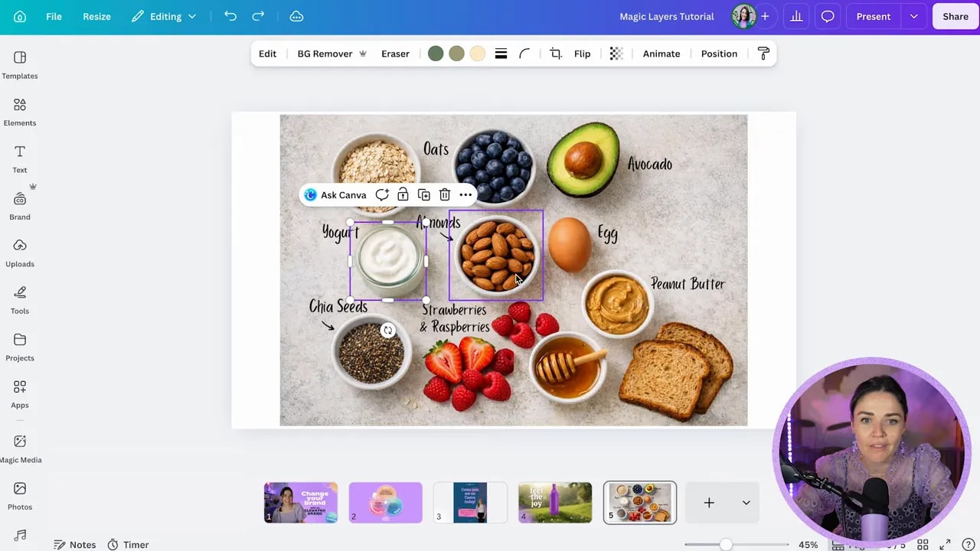Check cloud save status icon
This screenshot has height=551, width=980.
coord(296,16)
